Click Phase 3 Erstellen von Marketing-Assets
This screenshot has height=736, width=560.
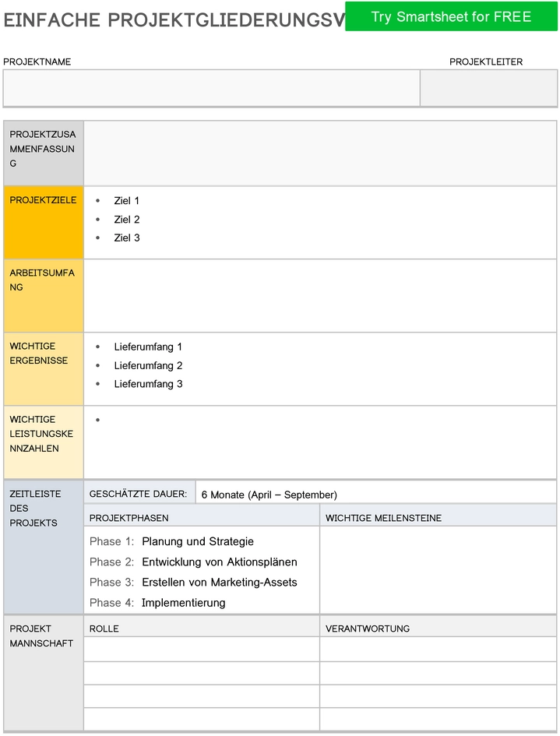(x=193, y=583)
